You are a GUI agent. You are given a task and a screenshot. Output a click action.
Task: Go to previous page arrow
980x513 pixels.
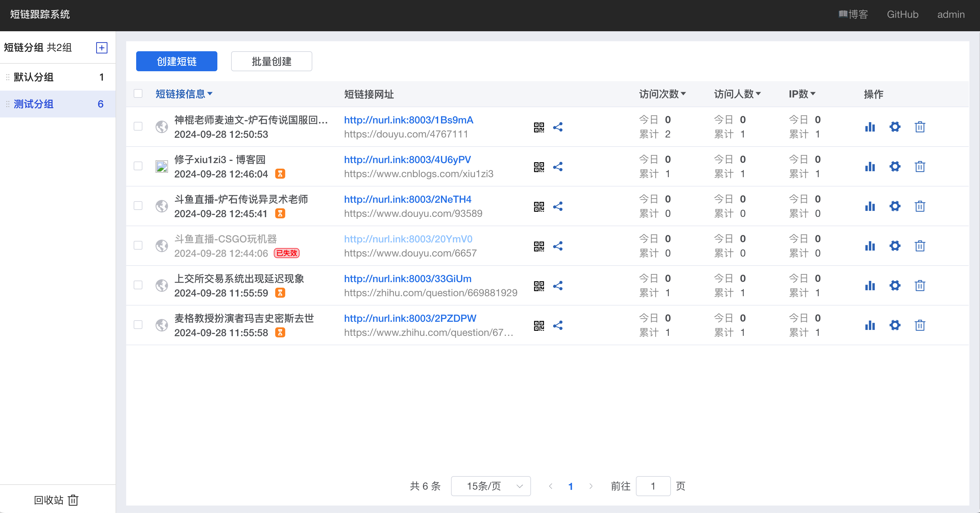551,486
